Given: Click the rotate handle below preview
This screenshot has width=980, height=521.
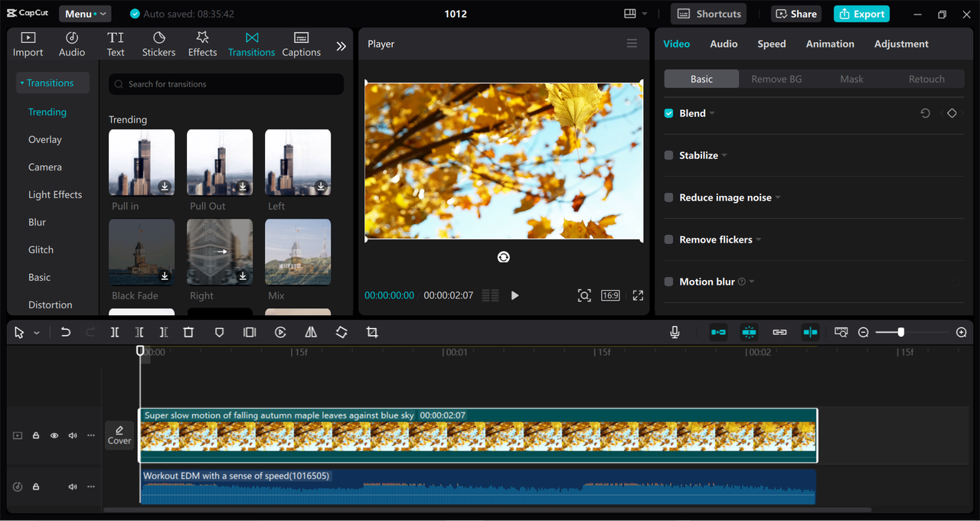Looking at the screenshot, I should point(504,257).
